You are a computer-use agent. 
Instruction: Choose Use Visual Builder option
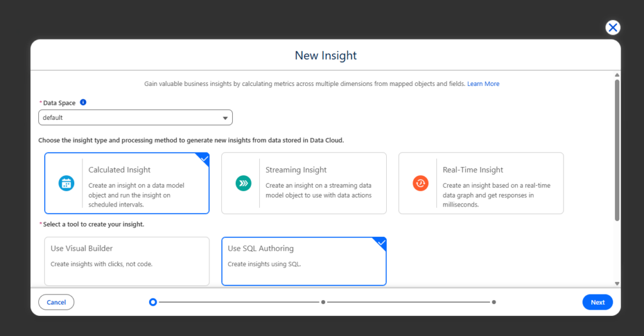point(127,261)
